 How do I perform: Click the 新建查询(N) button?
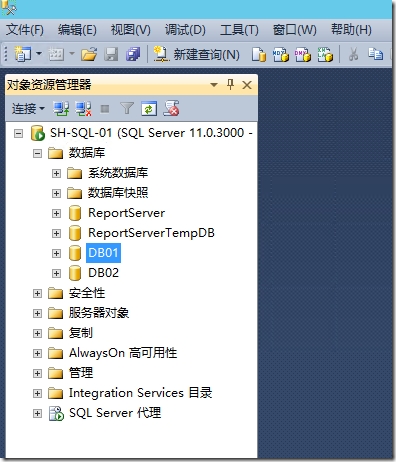[x=197, y=54]
